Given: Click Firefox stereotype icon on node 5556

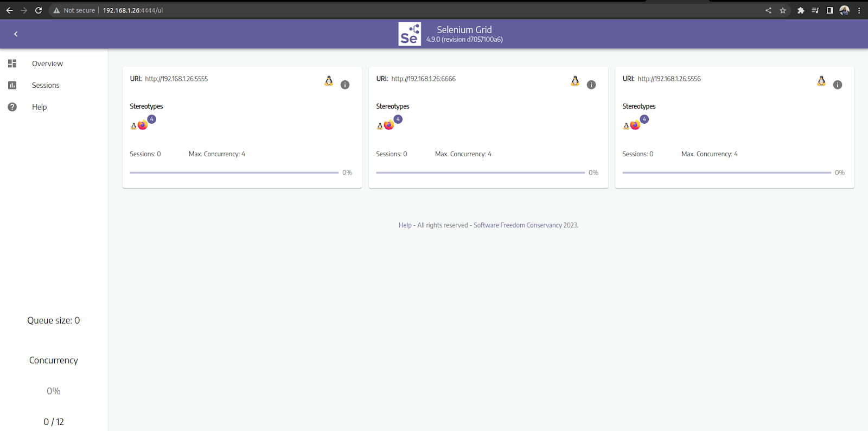Looking at the screenshot, I should pos(635,125).
